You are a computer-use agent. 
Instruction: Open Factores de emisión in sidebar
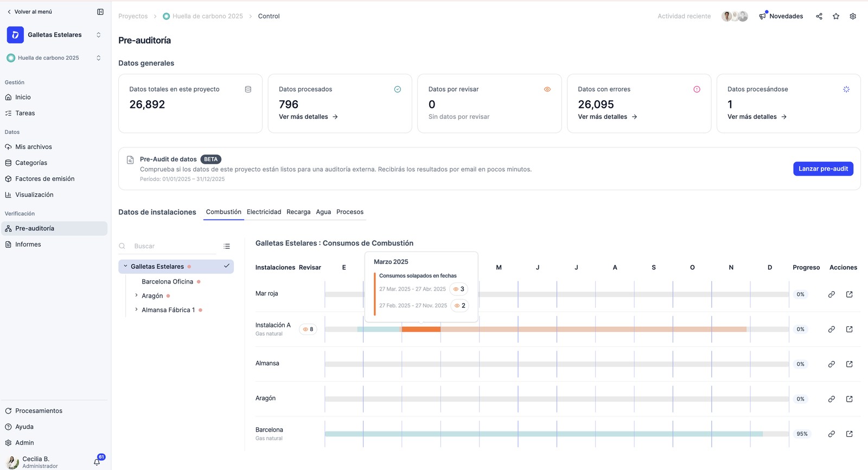(x=45, y=179)
